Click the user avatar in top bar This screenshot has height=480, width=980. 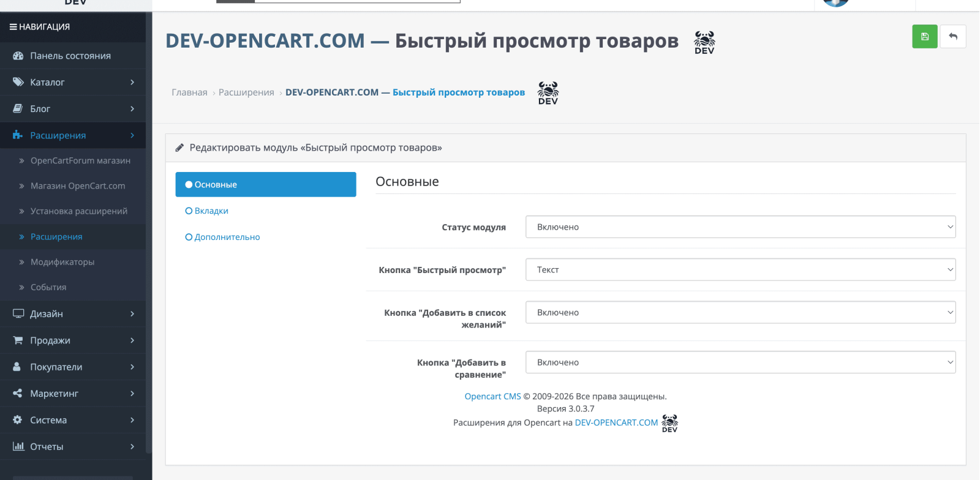point(836,2)
